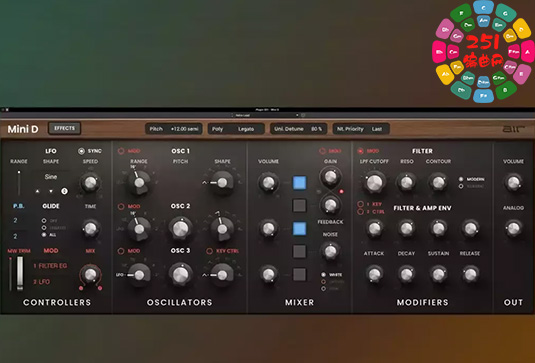Click the OSC 2 shape knob

tap(222, 229)
